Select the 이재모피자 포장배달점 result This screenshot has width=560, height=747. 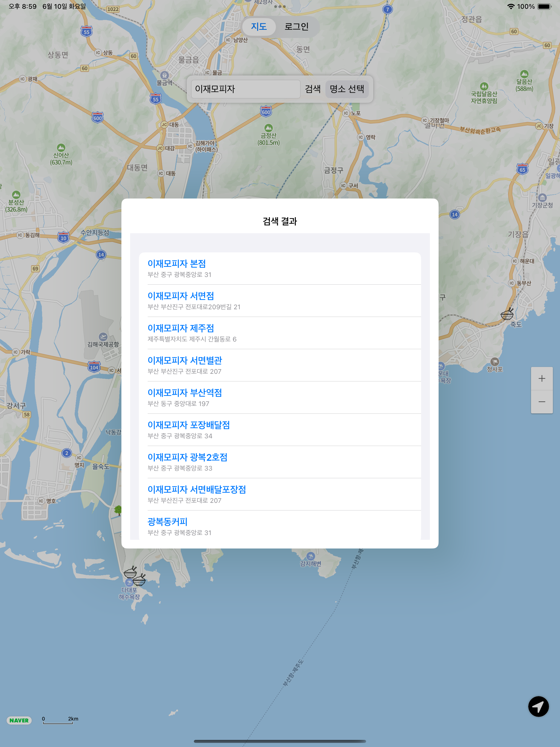tap(280, 430)
